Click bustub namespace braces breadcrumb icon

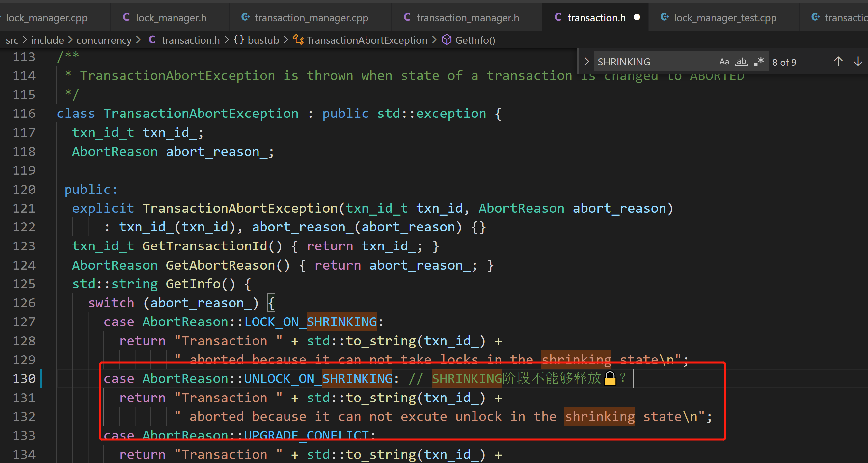click(239, 40)
